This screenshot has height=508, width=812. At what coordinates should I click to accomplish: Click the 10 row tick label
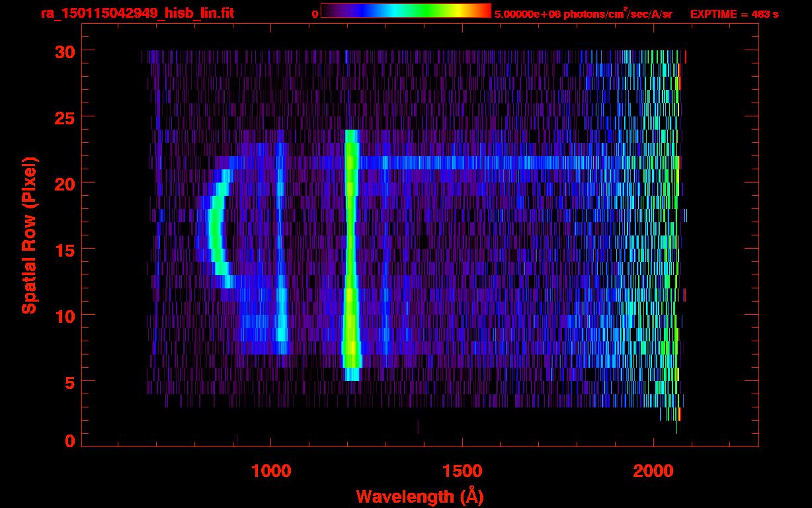(63, 316)
